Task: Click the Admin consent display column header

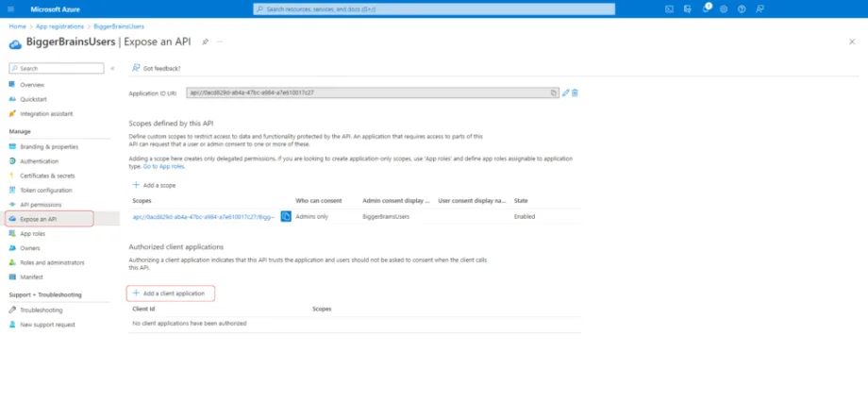Action: (396, 200)
